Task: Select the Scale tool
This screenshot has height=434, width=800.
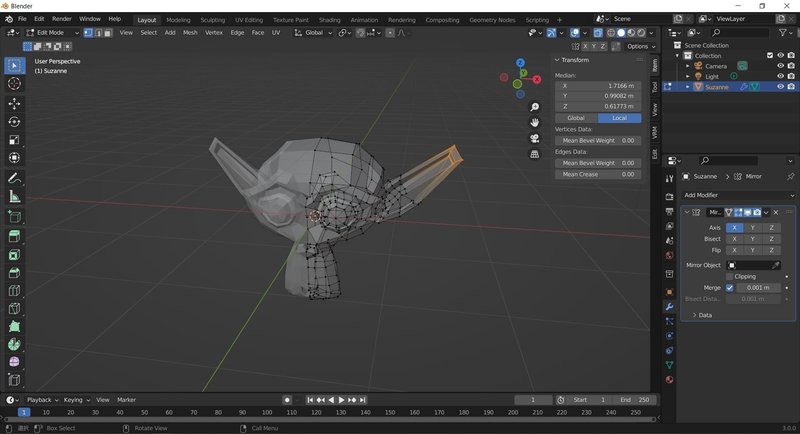Action: point(14,140)
